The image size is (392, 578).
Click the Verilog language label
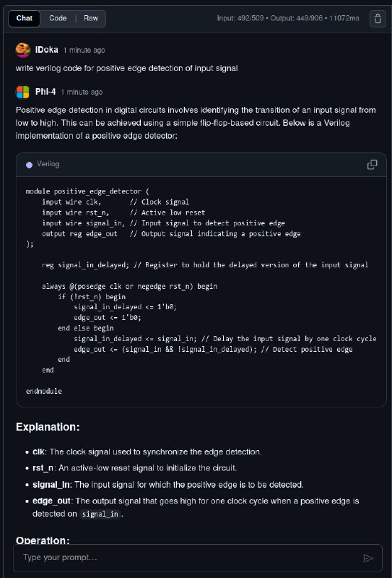pos(48,164)
